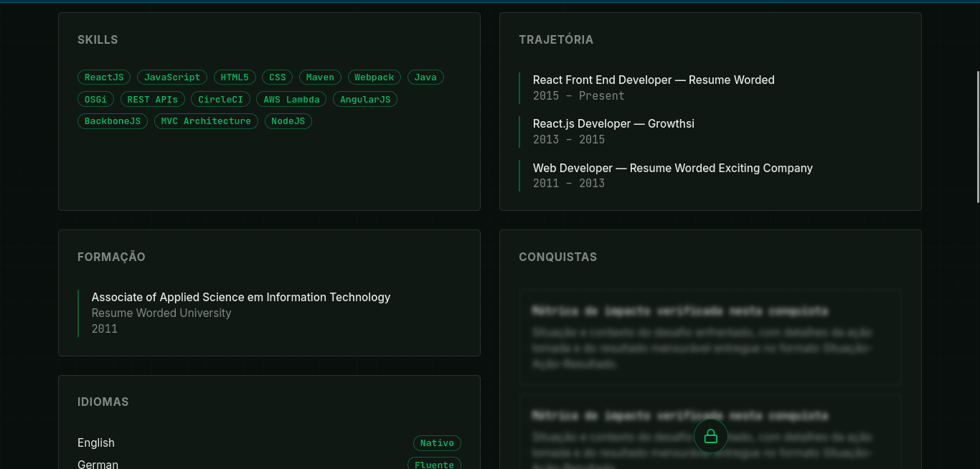Viewport: 980px width, 469px height.
Task: Click the HTML5 skill tag
Action: point(235,77)
